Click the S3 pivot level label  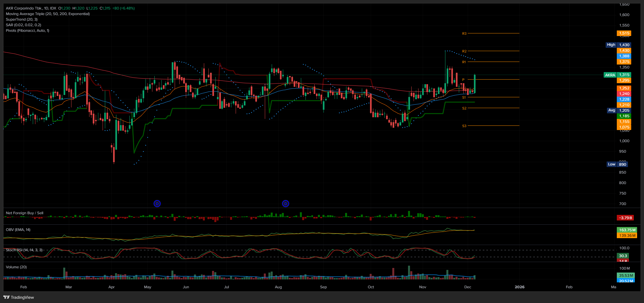tap(464, 126)
